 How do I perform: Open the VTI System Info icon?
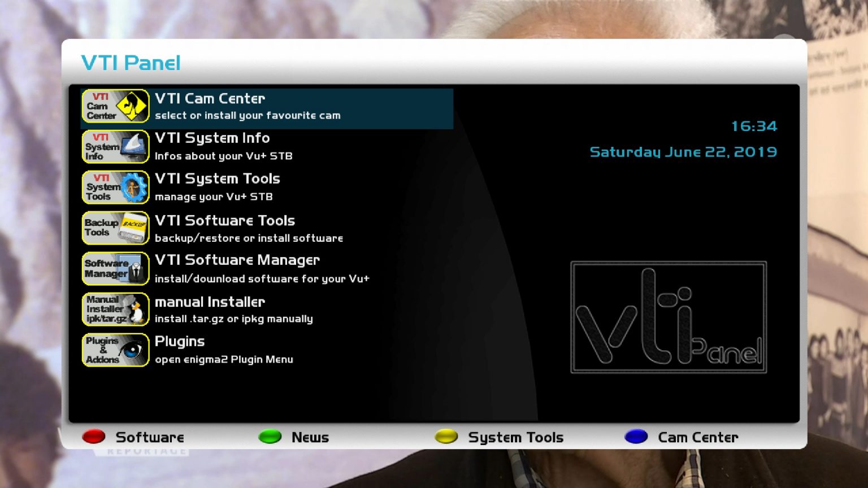point(115,147)
